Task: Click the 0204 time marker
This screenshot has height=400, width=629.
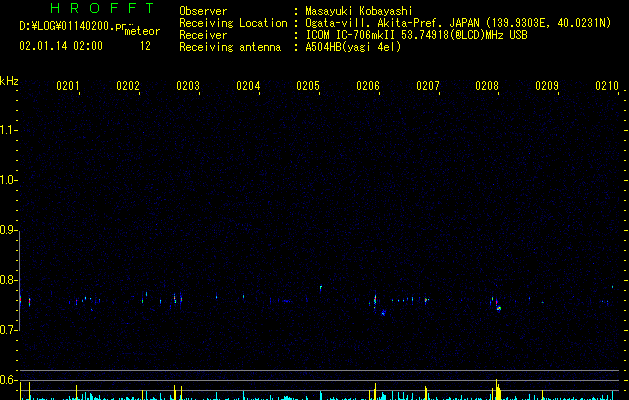Action: pos(248,86)
